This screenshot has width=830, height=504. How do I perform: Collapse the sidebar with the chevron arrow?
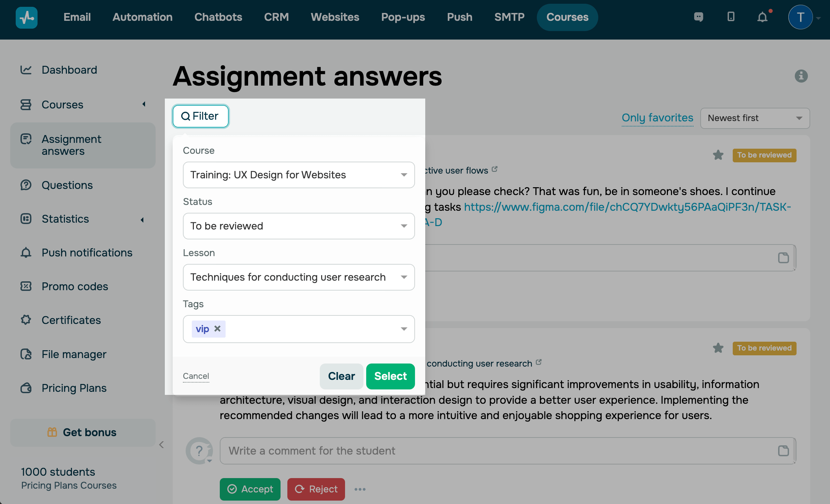coord(161,445)
